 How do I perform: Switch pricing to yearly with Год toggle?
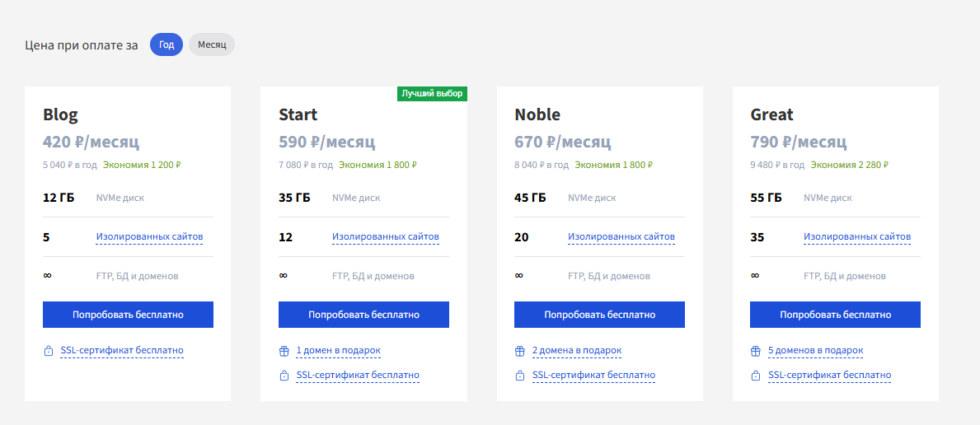(x=166, y=44)
